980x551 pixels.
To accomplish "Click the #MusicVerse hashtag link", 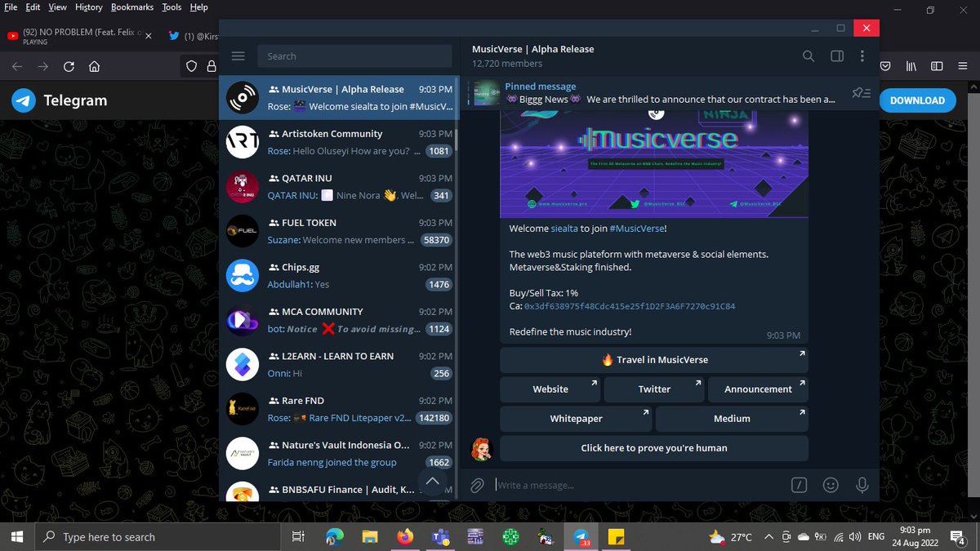I will [x=636, y=229].
